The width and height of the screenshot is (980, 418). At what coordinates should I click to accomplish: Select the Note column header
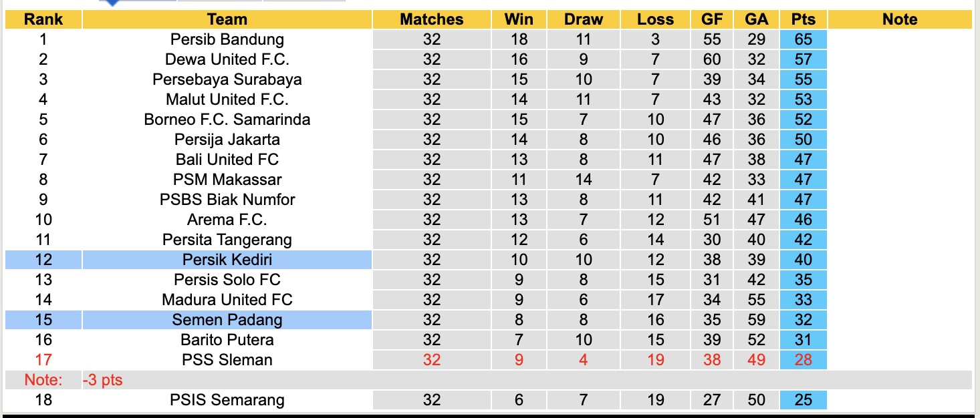pyautogui.click(x=900, y=19)
